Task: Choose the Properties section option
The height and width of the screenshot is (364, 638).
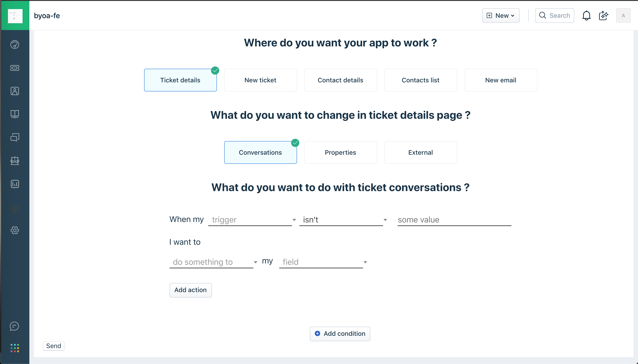Action: [x=340, y=152]
